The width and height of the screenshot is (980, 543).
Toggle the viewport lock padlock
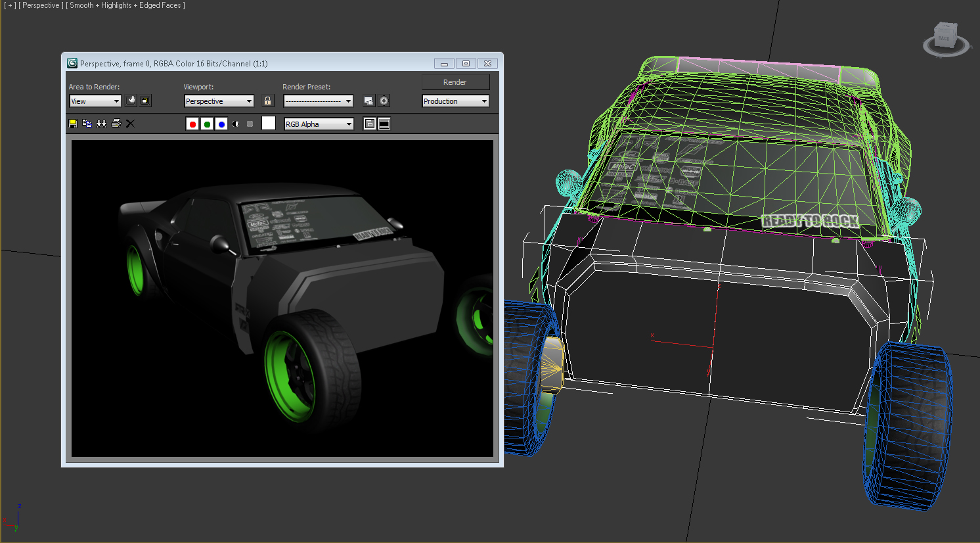(x=267, y=101)
